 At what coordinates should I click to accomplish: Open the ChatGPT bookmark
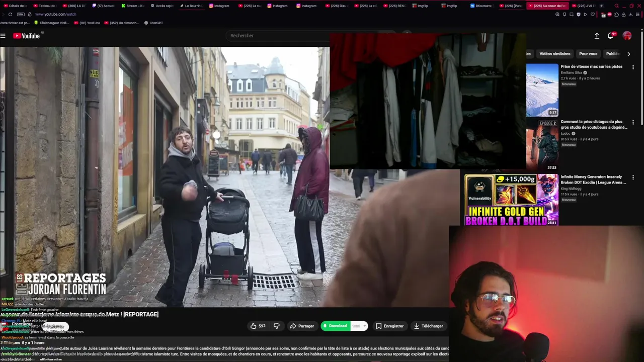[x=153, y=23]
